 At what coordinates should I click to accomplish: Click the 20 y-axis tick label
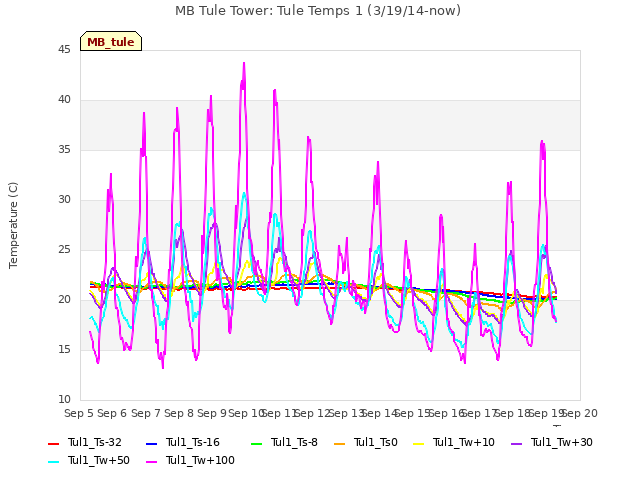pyautogui.click(x=64, y=300)
